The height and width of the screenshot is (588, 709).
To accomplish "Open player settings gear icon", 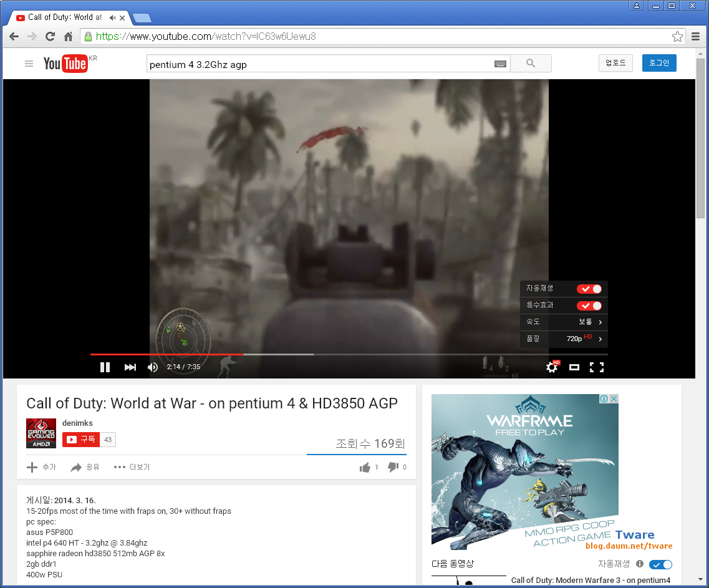I will tap(552, 367).
